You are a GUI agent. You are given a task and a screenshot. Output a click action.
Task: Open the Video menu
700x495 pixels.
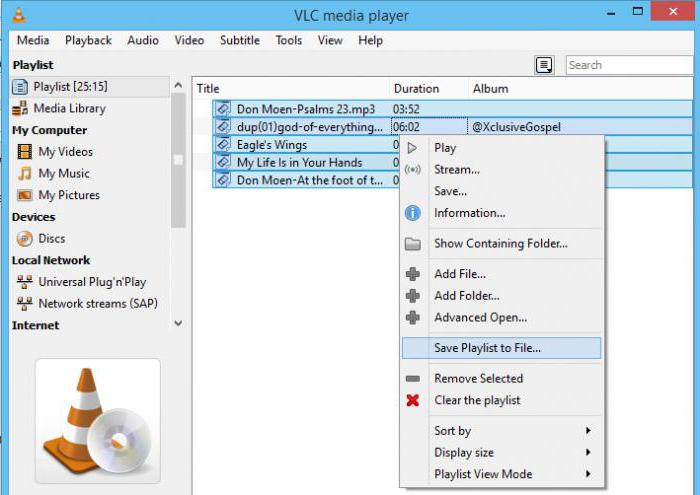pyautogui.click(x=189, y=40)
